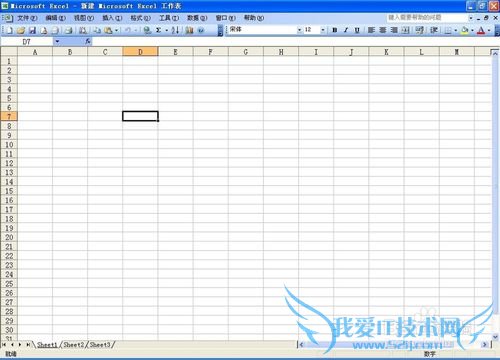Go to last sheet using tab navigation arrow
The image size is (500, 360).
pos(28,344)
